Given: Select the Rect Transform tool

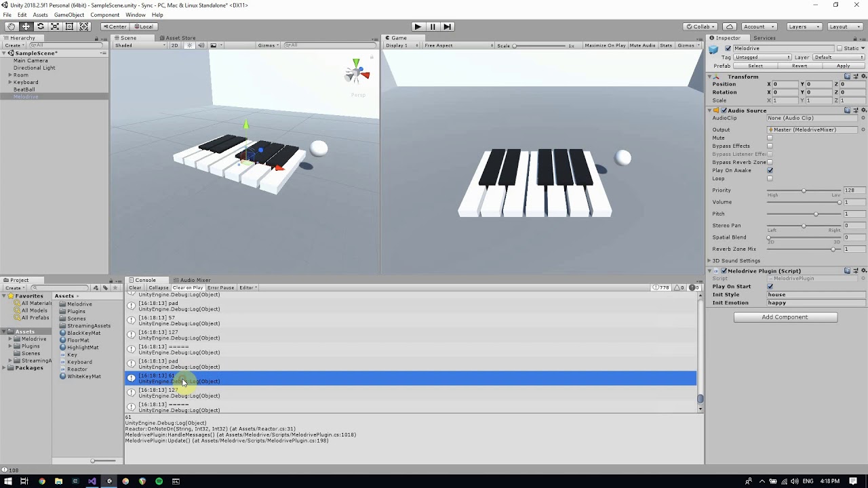Looking at the screenshot, I should [69, 26].
